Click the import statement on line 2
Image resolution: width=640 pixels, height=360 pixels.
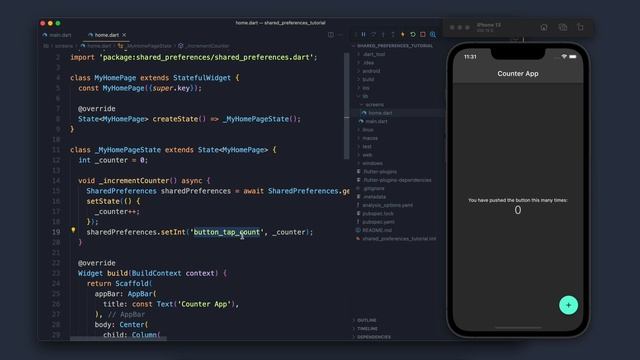tap(193, 58)
